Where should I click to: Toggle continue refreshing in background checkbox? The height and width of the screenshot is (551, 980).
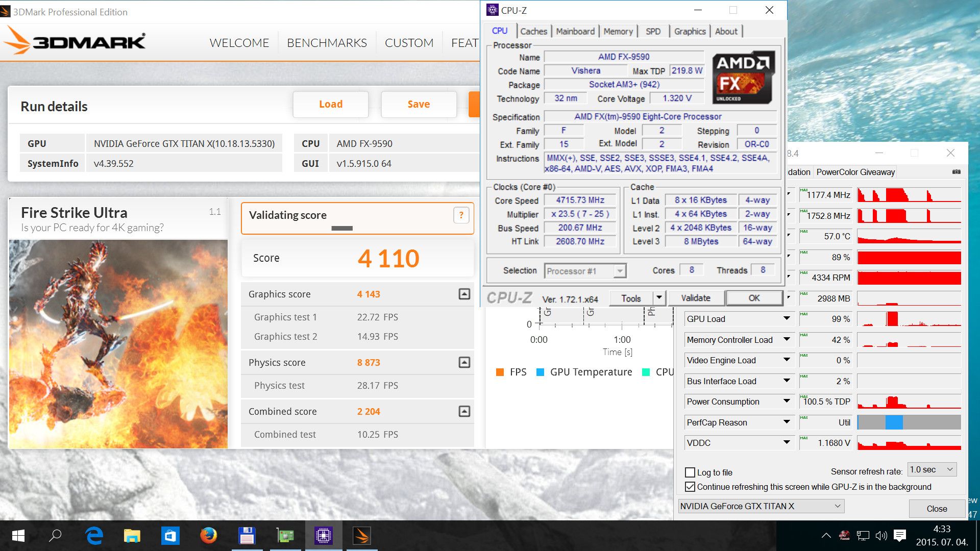point(690,487)
